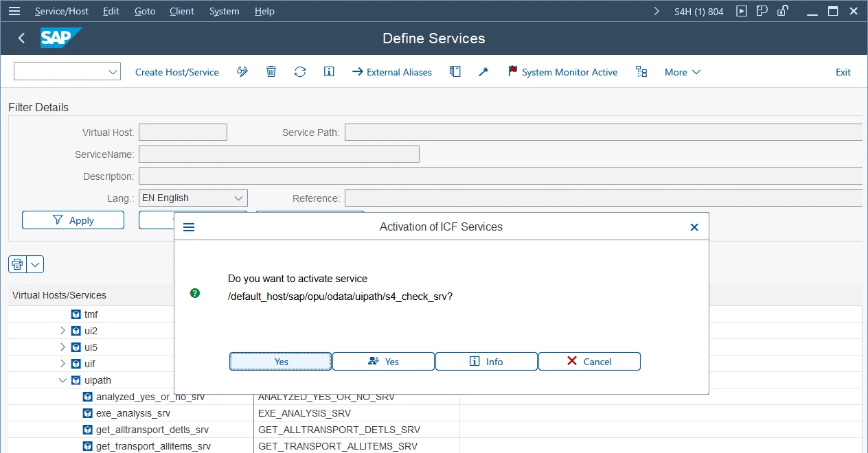The image size is (868, 453).
Task: Click the Service Path input field
Action: [604, 132]
